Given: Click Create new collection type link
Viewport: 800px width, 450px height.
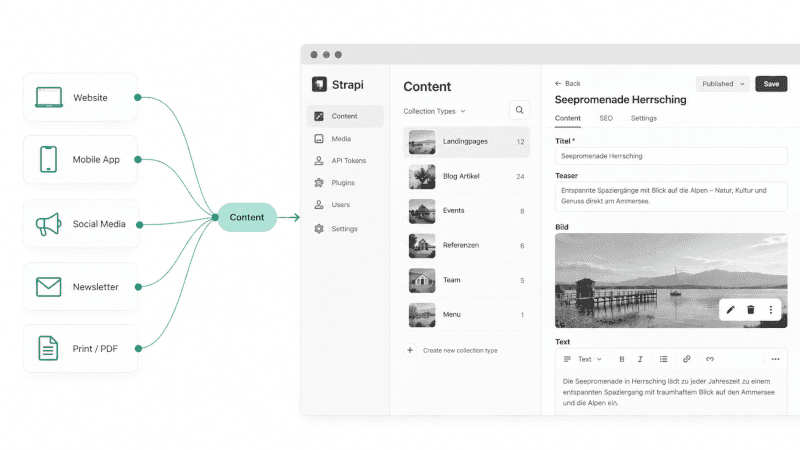Looking at the screenshot, I should pyautogui.click(x=460, y=351).
